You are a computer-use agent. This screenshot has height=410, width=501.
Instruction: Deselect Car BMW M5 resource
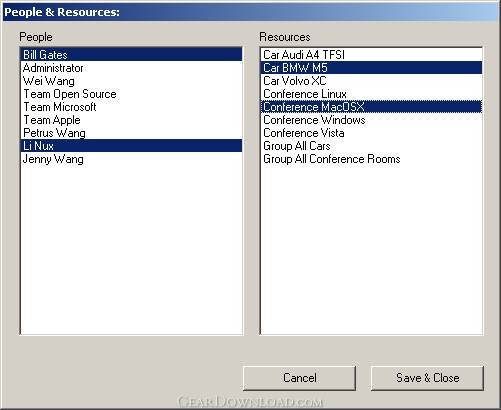pyautogui.click(x=371, y=68)
